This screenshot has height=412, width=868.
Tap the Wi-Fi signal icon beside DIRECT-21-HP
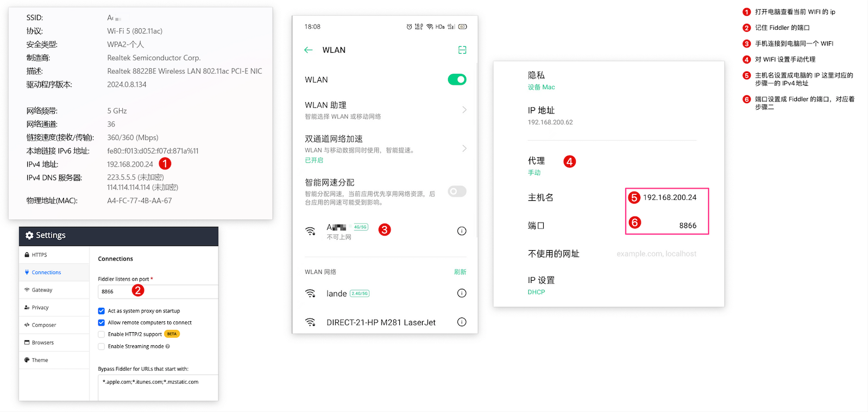(x=310, y=322)
